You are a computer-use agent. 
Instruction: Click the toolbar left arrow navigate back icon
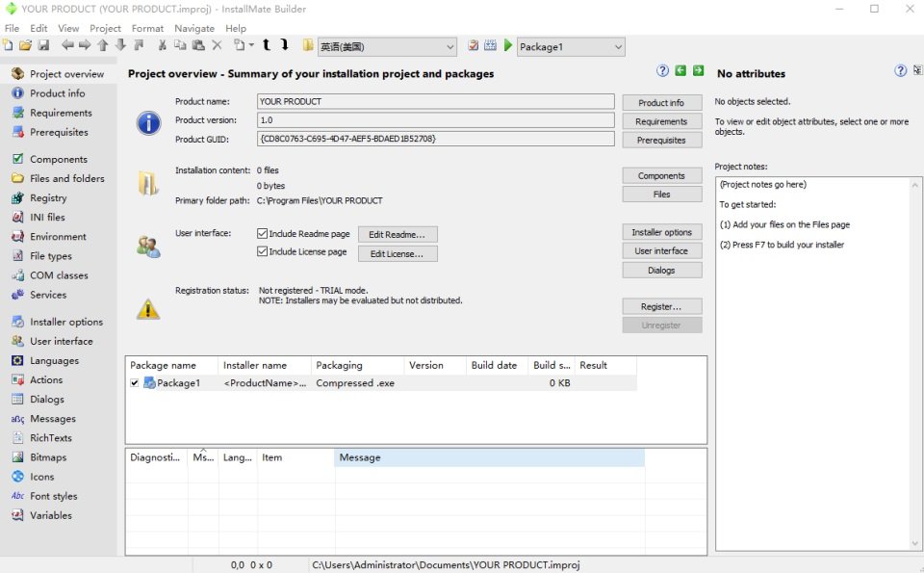pos(67,45)
